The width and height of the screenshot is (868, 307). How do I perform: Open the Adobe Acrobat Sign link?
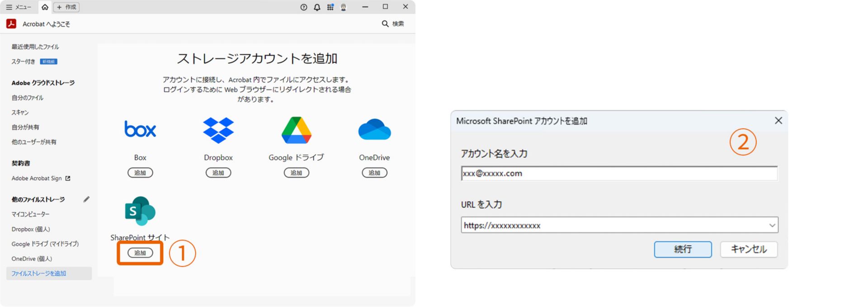coord(37,178)
